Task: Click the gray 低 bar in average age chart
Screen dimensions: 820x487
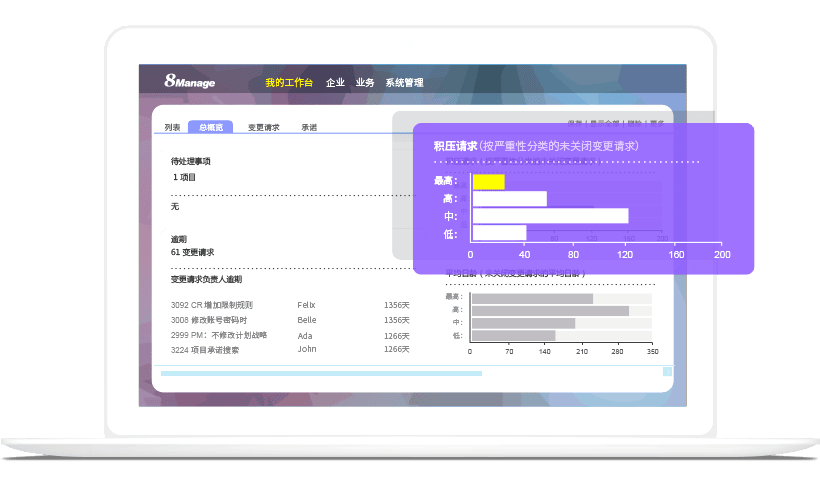Action: [514, 335]
